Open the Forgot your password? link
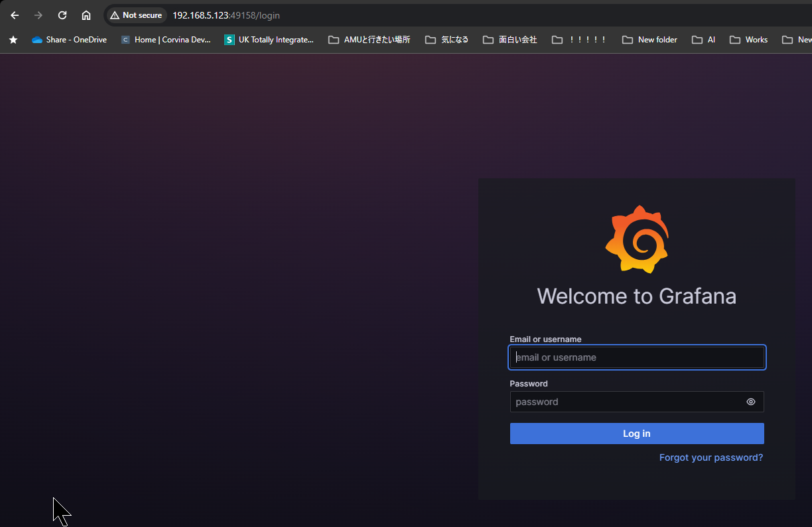The height and width of the screenshot is (527, 812). click(x=711, y=457)
